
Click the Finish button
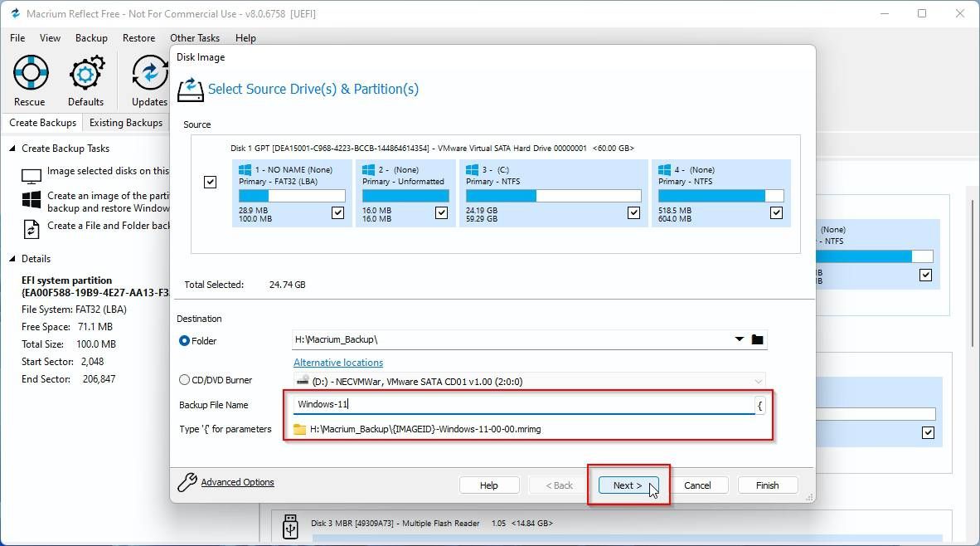coord(768,485)
